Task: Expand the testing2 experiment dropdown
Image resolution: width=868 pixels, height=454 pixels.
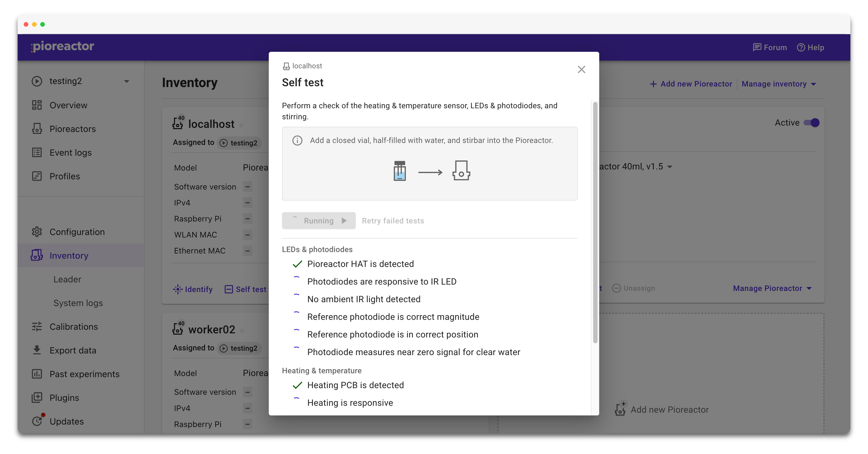Action: coord(126,81)
